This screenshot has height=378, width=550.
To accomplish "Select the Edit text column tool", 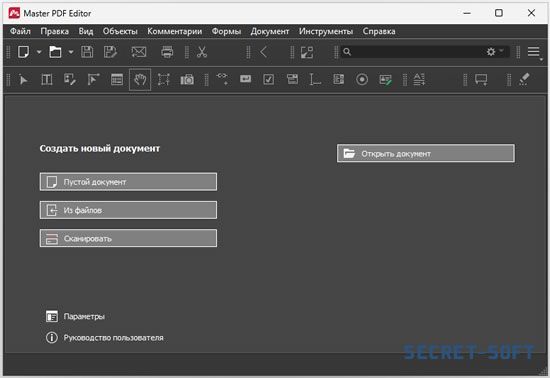I will 47,80.
